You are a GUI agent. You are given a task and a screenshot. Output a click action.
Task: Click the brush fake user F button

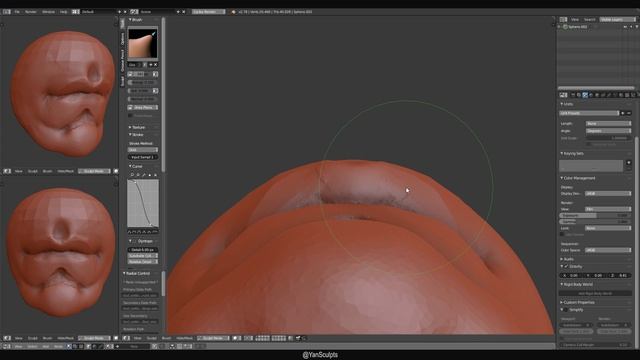point(144,65)
